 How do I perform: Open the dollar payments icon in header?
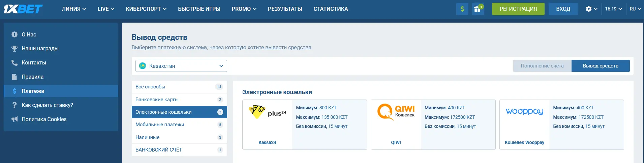coord(462,9)
